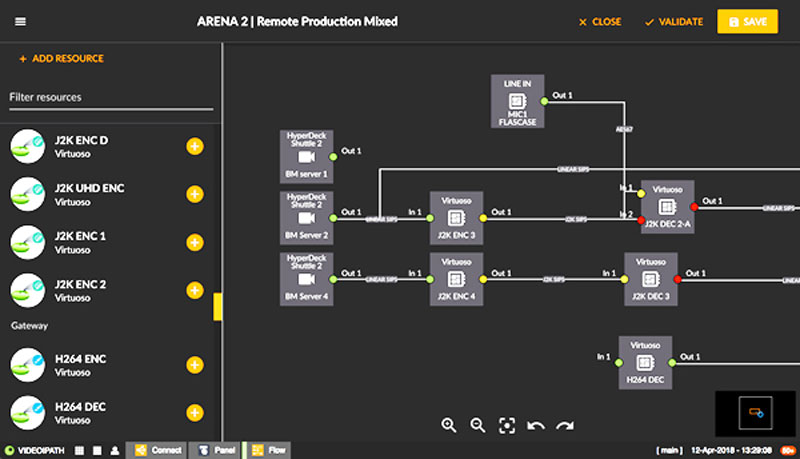Redo the last flow change
This screenshot has height=459, width=800.
[x=565, y=425]
